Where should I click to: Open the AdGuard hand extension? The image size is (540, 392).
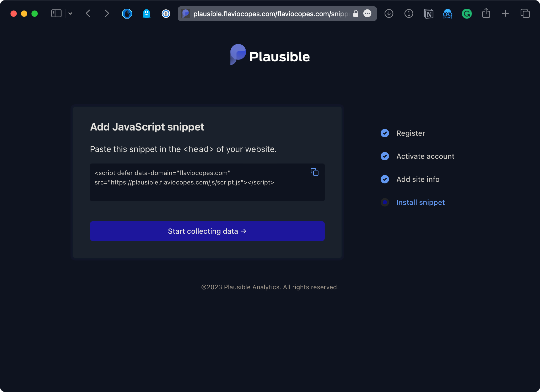click(127, 13)
